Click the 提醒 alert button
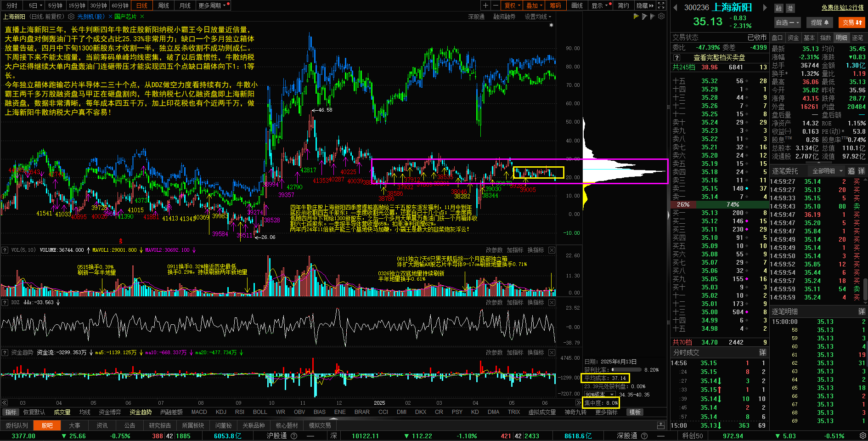This screenshot has height=441, width=868. point(820,22)
